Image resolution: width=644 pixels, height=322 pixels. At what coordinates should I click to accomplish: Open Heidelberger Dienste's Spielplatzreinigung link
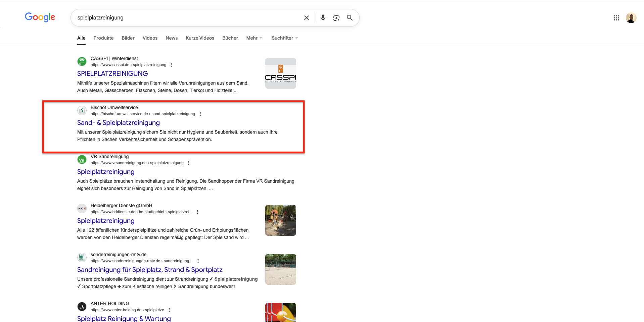[x=106, y=221]
